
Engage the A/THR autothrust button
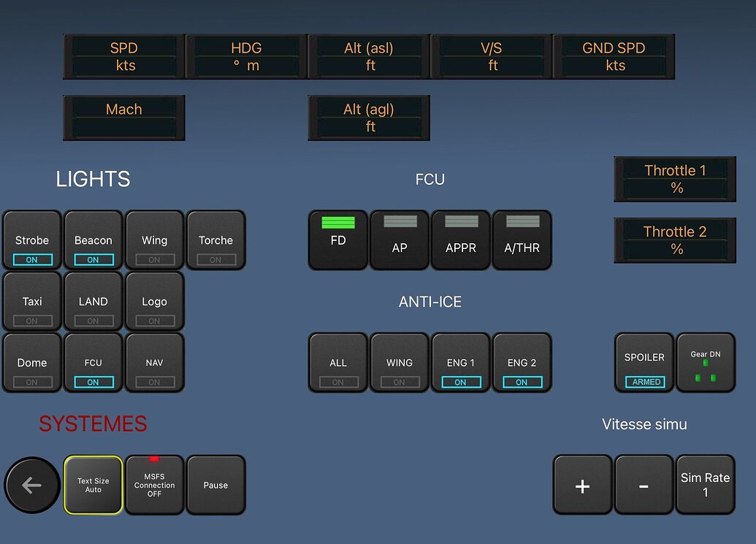[x=522, y=240]
